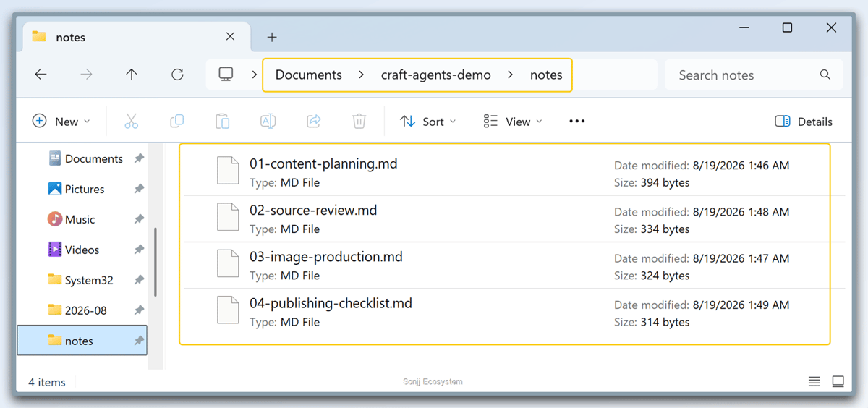This screenshot has width=868, height=408.
Task: Unpin Documents using its pin icon
Action: [139, 158]
